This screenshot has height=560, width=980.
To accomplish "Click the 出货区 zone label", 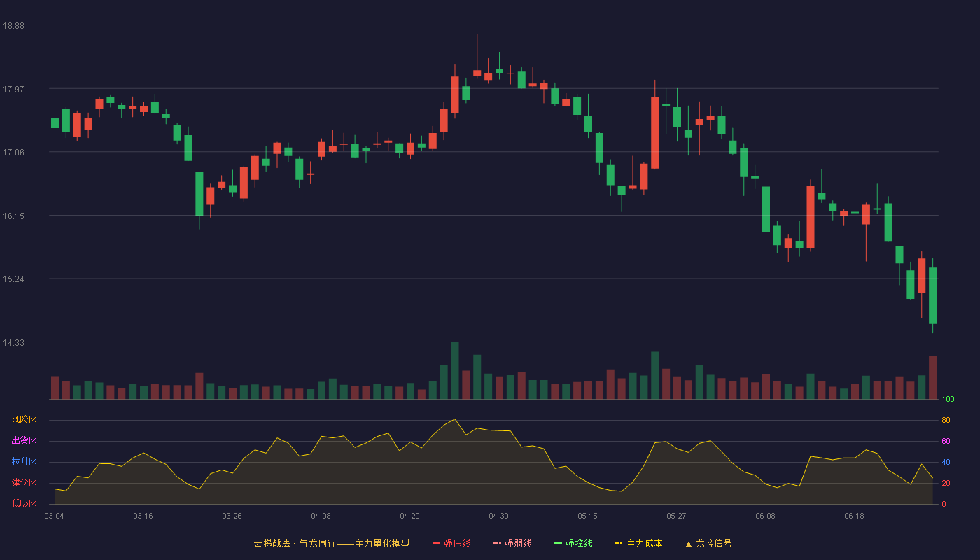I will click(24, 441).
